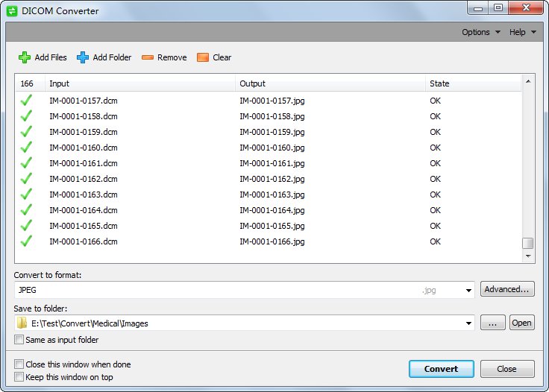Image resolution: width=549 pixels, height=392 pixels.
Task: Sort by the Input column header
Action: click(140, 83)
